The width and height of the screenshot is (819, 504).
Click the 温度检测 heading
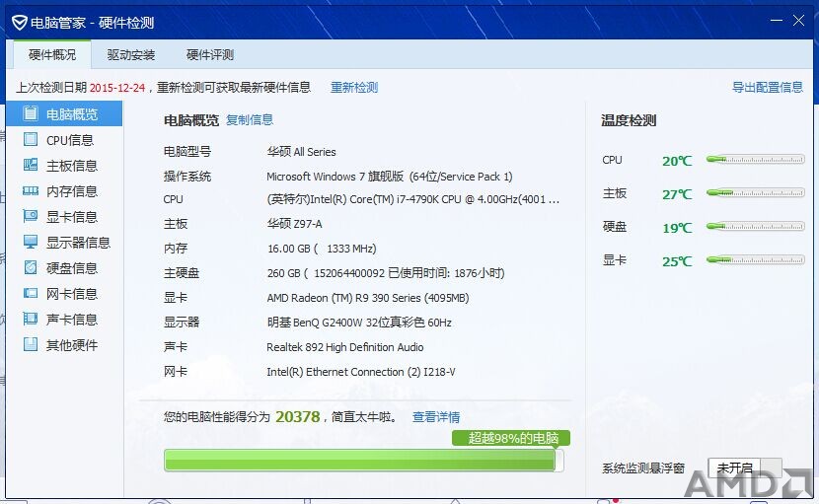pyautogui.click(x=629, y=120)
